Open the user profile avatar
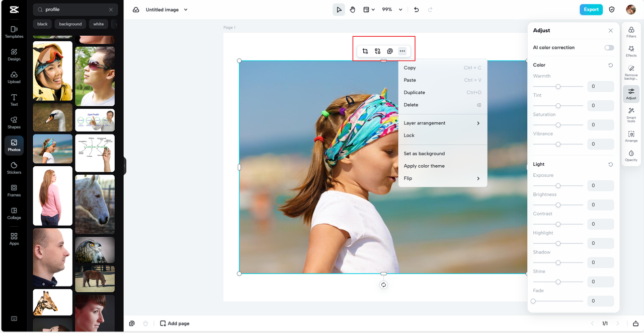644x333 pixels. (x=631, y=10)
